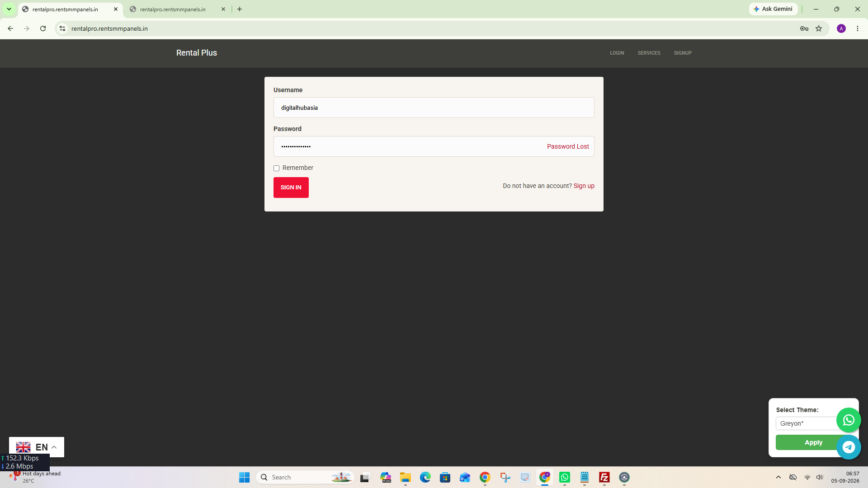
Task: Open Chrome three-dot menu
Action: [858, 28]
